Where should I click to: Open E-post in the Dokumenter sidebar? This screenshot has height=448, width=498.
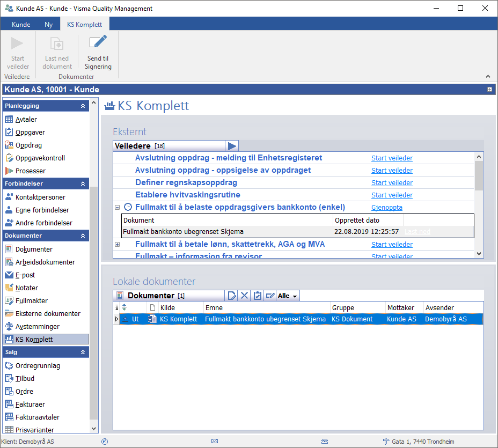tap(26, 275)
